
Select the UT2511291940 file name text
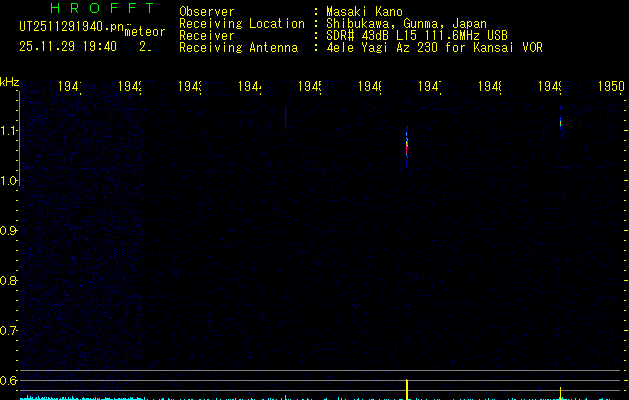72,27
